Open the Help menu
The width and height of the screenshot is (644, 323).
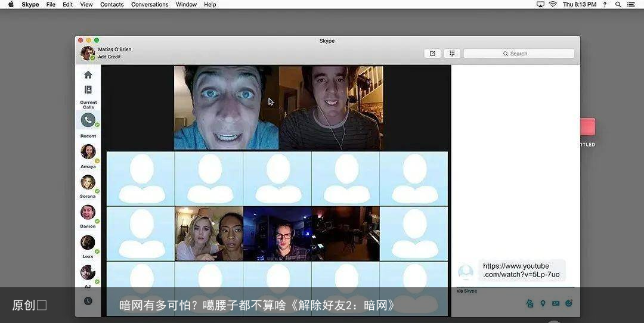(210, 5)
